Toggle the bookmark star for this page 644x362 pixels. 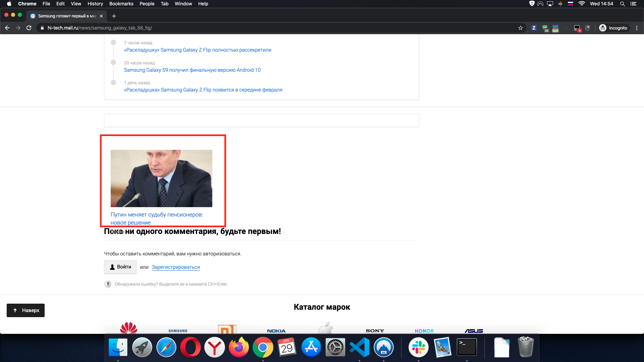pos(521,28)
